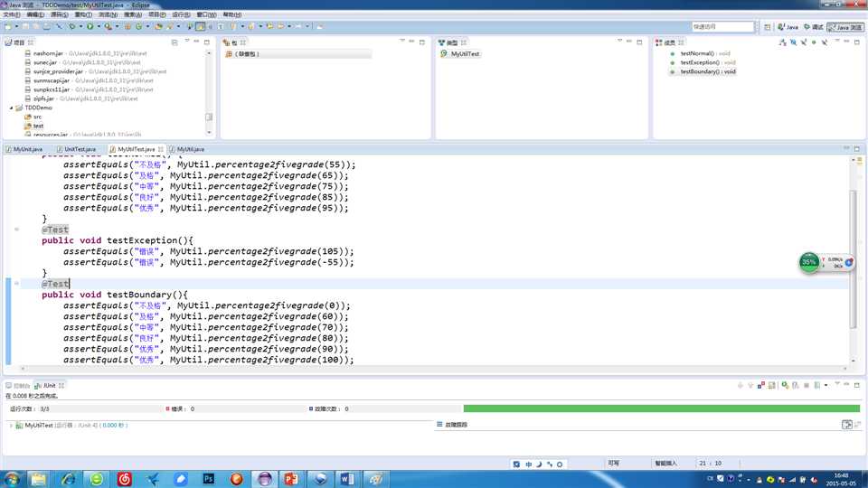This screenshot has width=868, height=488.
Task: Collapse the testException method fold marker
Action: tap(16, 229)
